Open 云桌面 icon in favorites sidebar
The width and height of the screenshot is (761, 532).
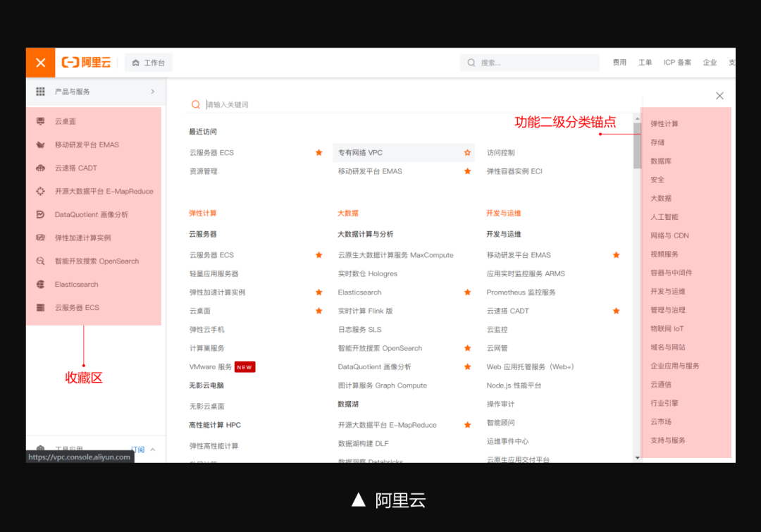pyautogui.click(x=40, y=121)
